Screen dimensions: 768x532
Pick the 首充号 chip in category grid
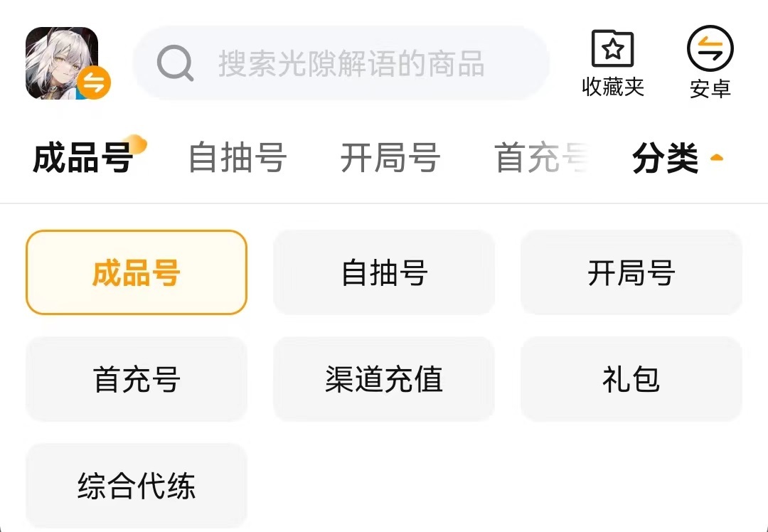[137, 379]
